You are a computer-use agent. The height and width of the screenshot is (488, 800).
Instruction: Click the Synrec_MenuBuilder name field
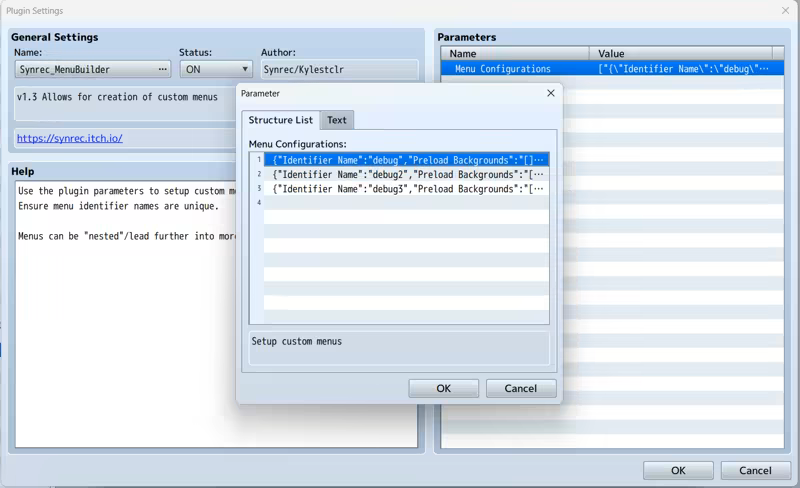tap(85, 70)
